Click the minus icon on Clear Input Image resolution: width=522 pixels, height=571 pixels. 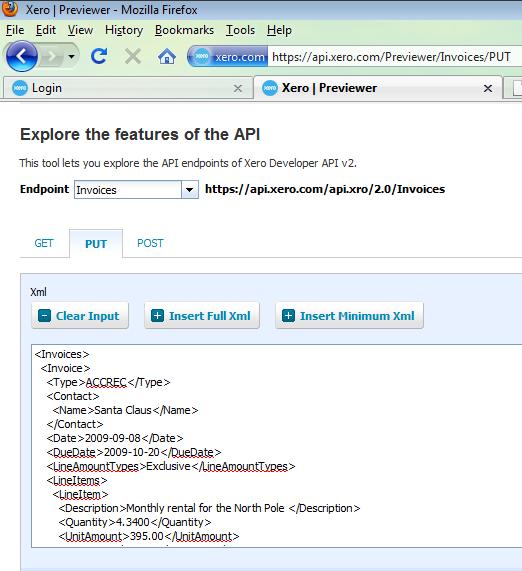44,316
